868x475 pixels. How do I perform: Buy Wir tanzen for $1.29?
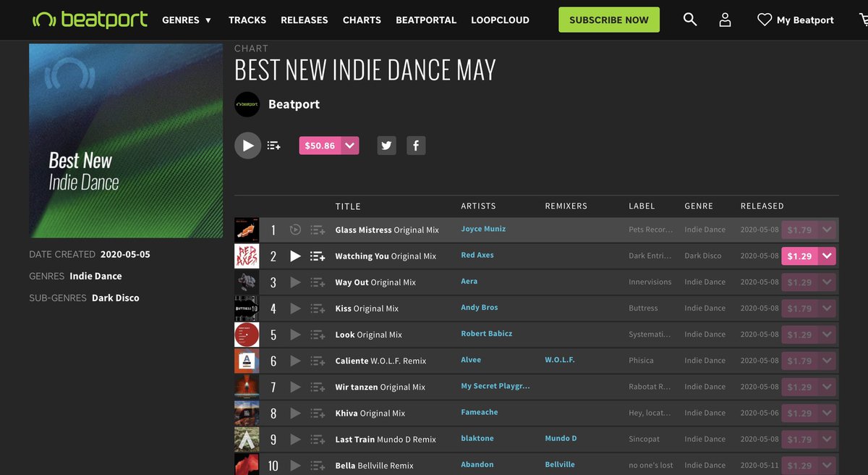799,387
